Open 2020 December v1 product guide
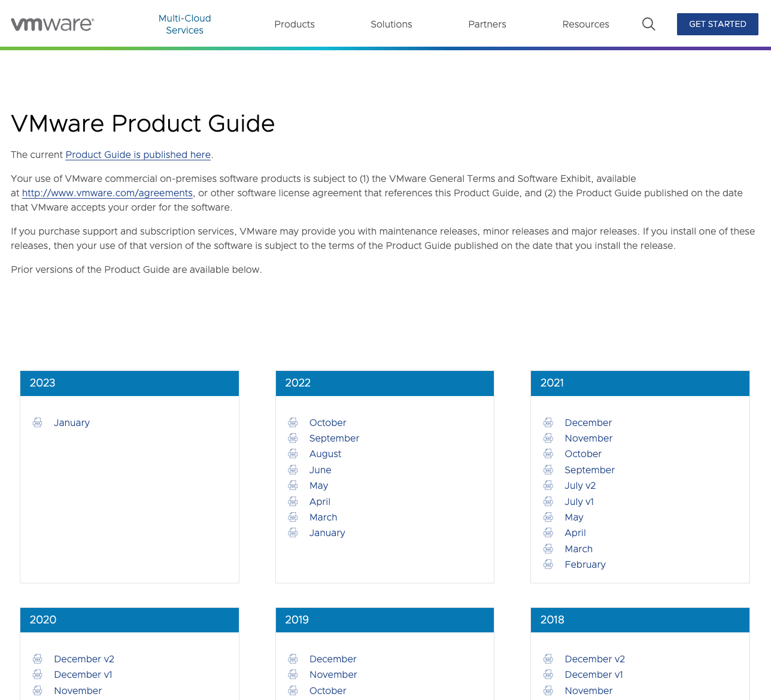 coord(83,674)
